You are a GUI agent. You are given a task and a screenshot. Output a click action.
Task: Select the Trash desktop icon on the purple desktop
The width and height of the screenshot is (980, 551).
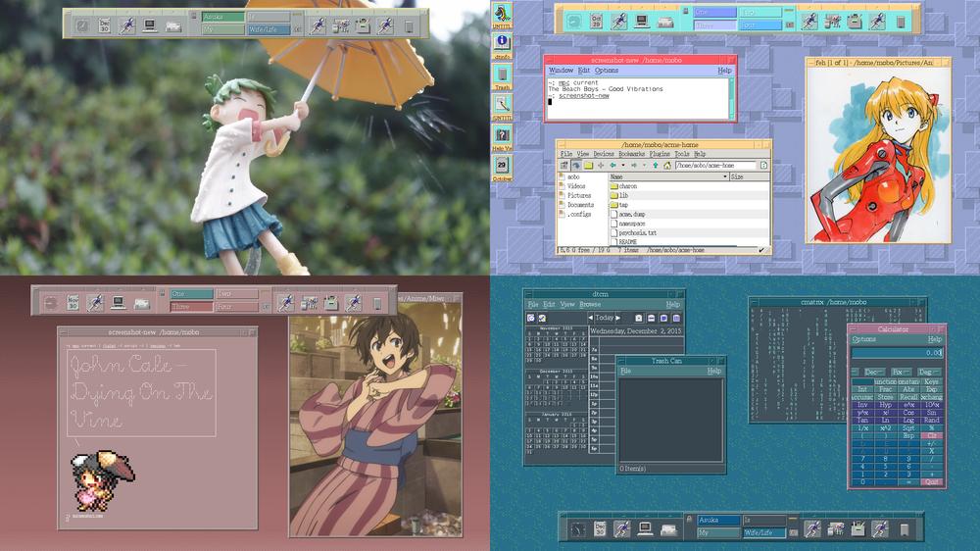pyautogui.click(x=502, y=75)
